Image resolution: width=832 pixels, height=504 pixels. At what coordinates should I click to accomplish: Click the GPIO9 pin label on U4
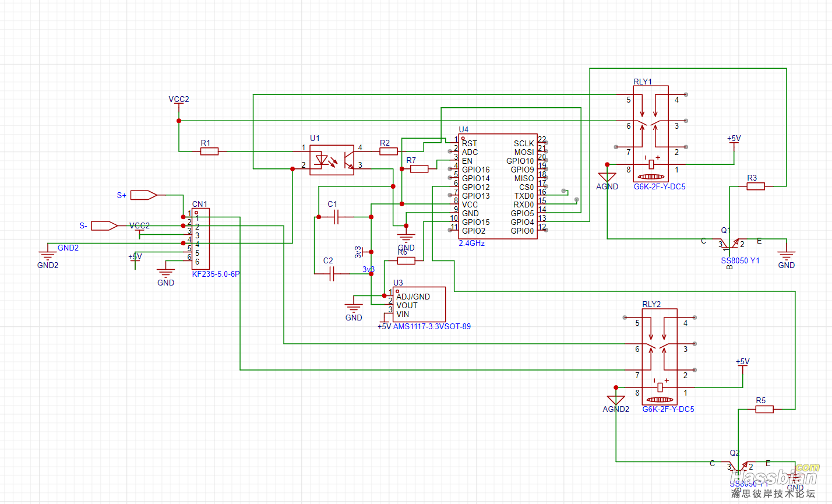pos(523,170)
